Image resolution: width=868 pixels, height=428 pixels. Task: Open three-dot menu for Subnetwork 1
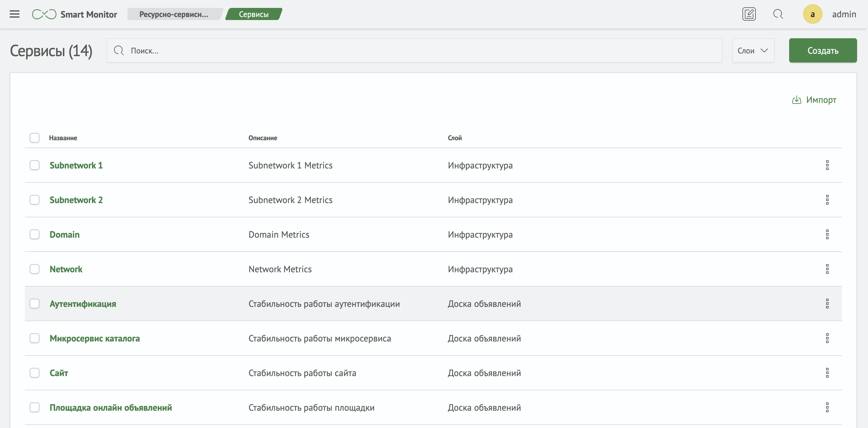tap(827, 165)
